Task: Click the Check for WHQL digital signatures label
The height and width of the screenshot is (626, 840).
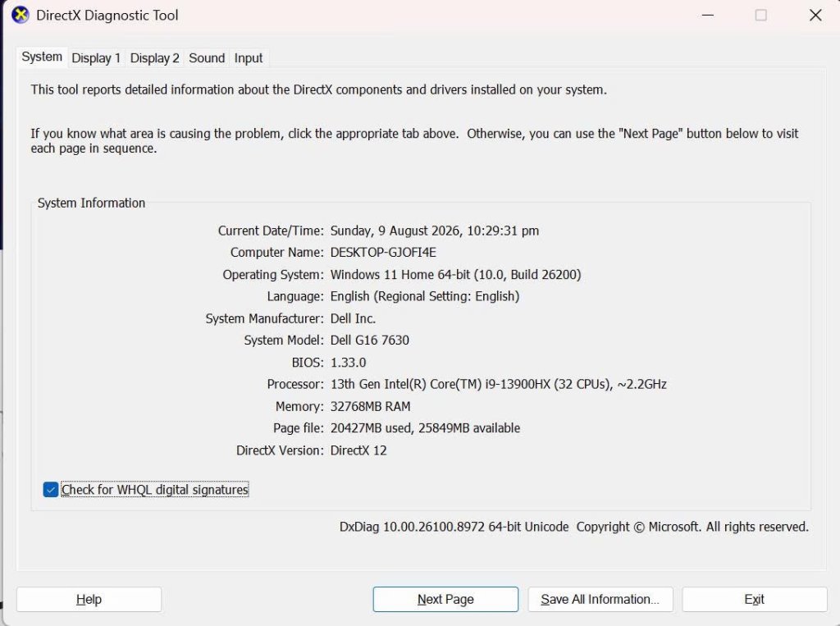Action: coord(155,489)
